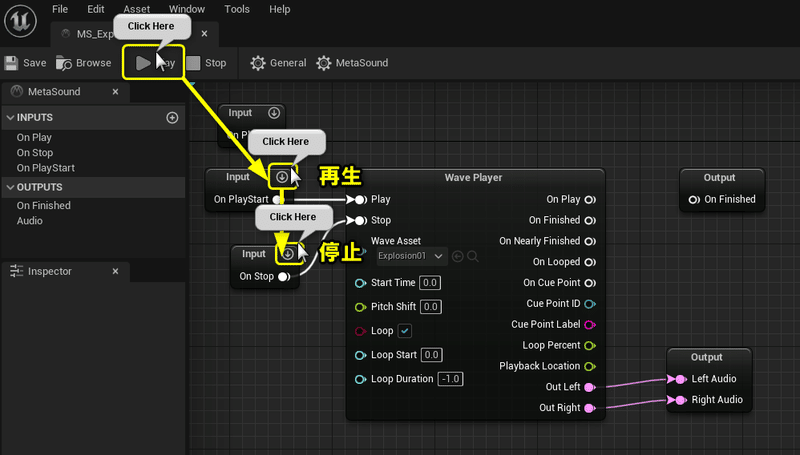Edit the Pitch Shift value field

tap(431, 307)
